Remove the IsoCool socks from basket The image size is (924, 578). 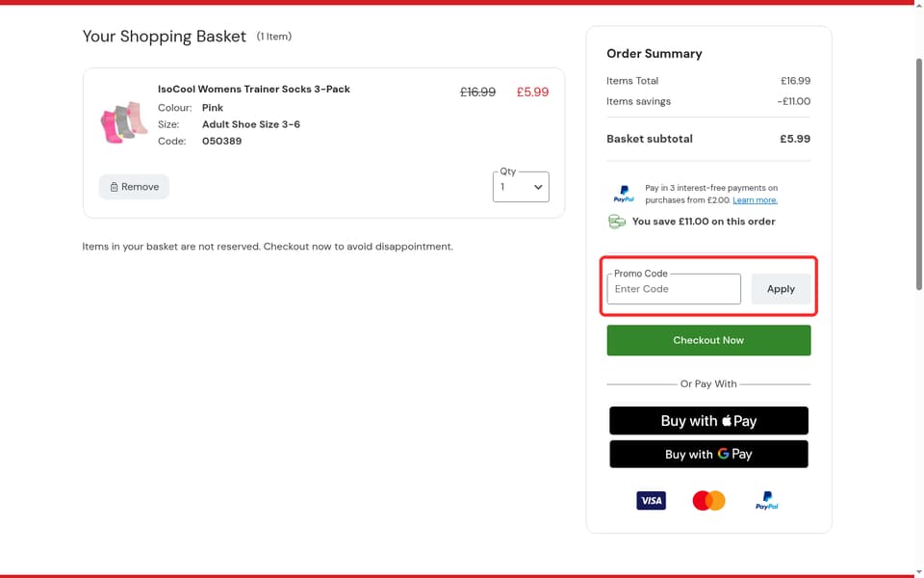click(134, 187)
